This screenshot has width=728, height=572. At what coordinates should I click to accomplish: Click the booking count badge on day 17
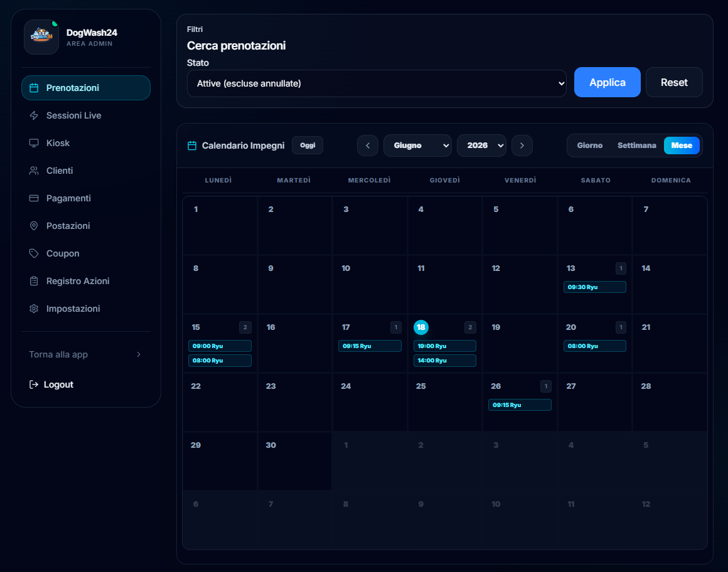(x=395, y=327)
